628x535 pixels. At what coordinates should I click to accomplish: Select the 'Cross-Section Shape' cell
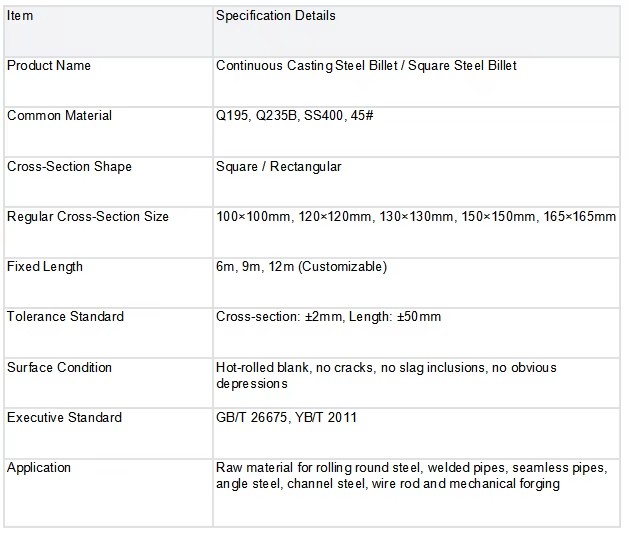pos(109,183)
